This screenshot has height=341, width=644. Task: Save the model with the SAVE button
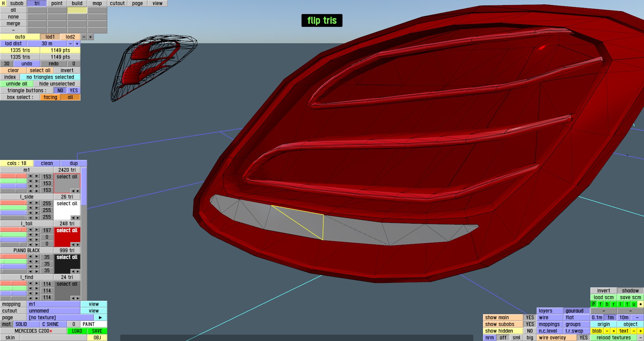(x=97, y=331)
